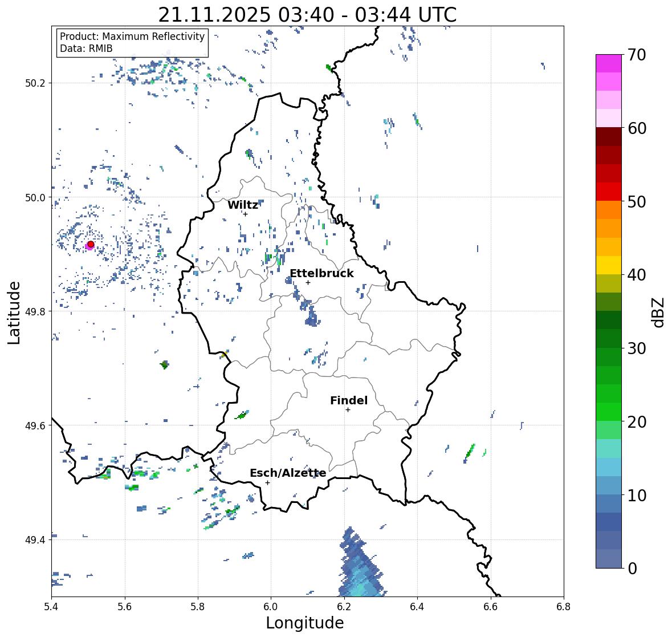
Task: Click the 30 tick on the colorbar
Action: tap(637, 348)
